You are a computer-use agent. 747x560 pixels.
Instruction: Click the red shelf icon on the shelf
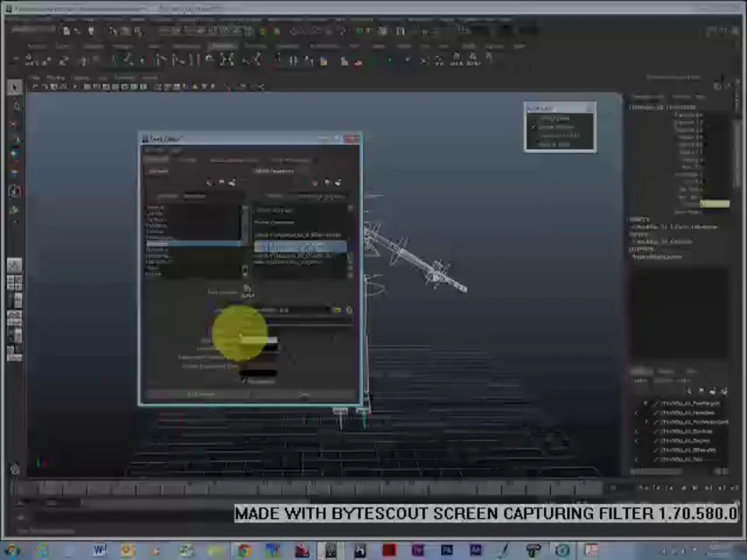358,61
